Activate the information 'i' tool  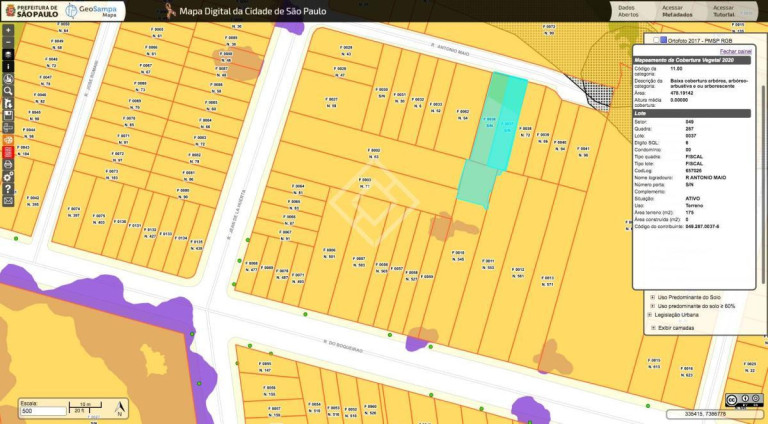[x=8, y=67]
